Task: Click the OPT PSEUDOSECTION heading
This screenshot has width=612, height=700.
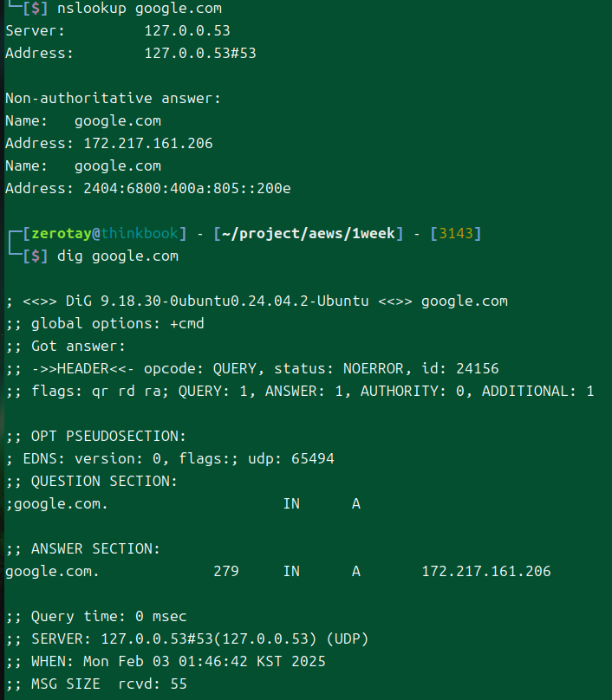Action: (x=108, y=436)
